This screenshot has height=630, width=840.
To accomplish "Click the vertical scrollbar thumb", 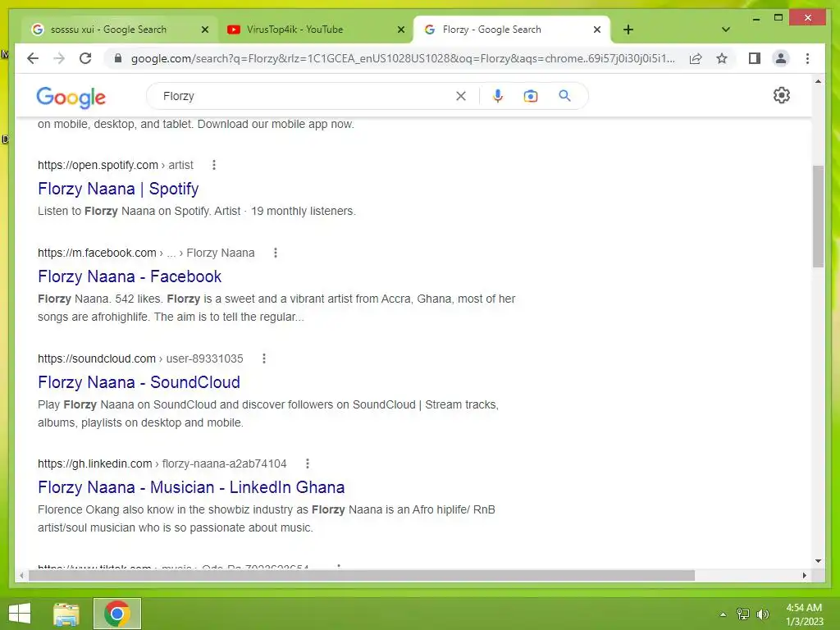I will pyautogui.click(x=818, y=217).
